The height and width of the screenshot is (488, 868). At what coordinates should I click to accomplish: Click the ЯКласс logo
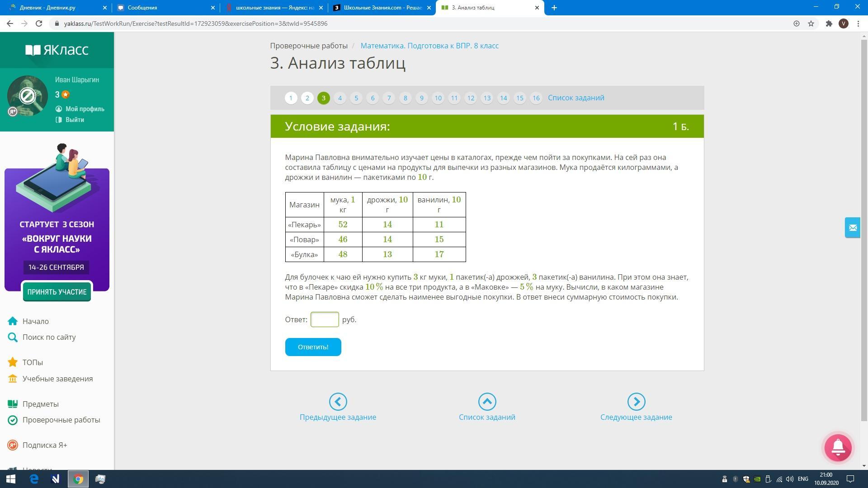click(x=57, y=50)
